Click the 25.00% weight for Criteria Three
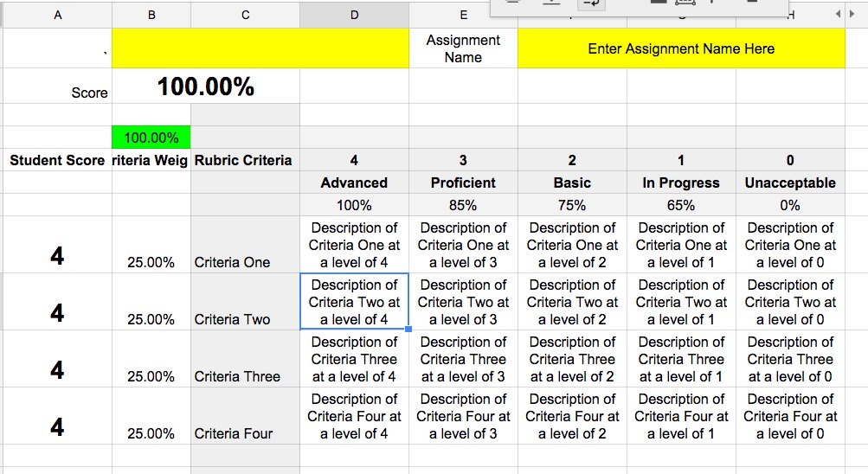The width and height of the screenshot is (868, 474). pyautogui.click(x=151, y=358)
